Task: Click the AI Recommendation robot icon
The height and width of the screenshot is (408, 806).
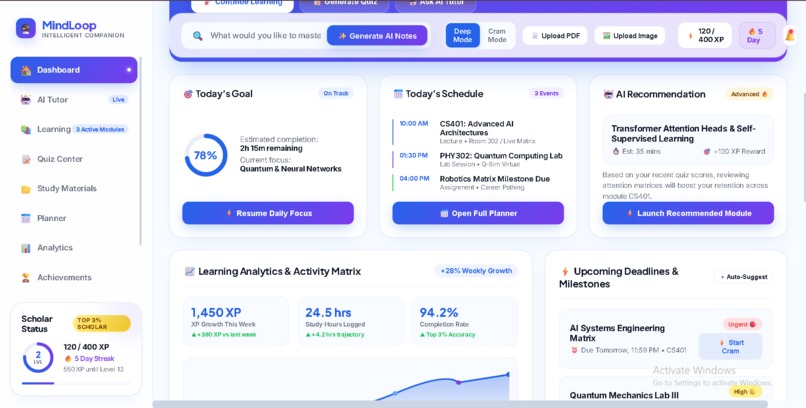Action: pyautogui.click(x=608, y=95)
